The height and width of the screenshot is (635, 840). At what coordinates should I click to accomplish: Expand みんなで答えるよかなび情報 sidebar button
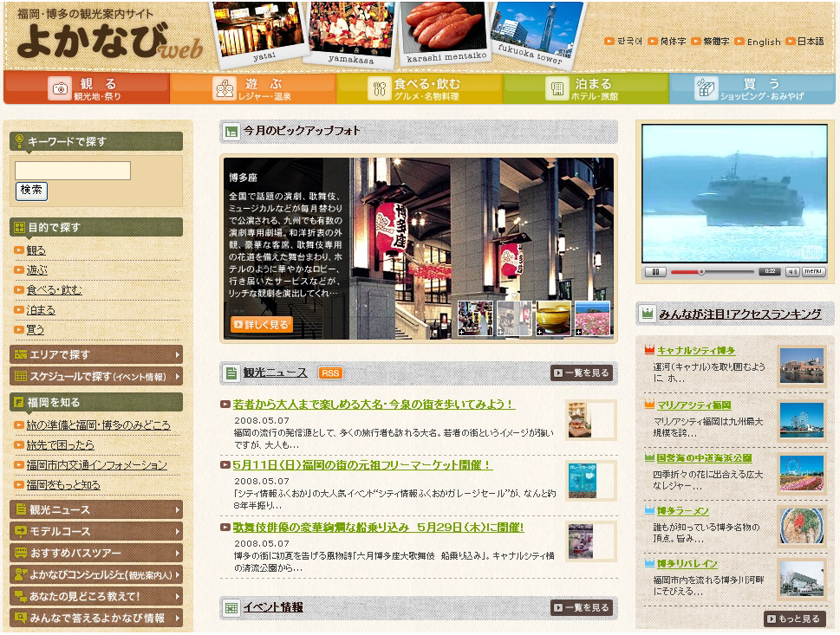pyautogui.click(x=96, y=618)
